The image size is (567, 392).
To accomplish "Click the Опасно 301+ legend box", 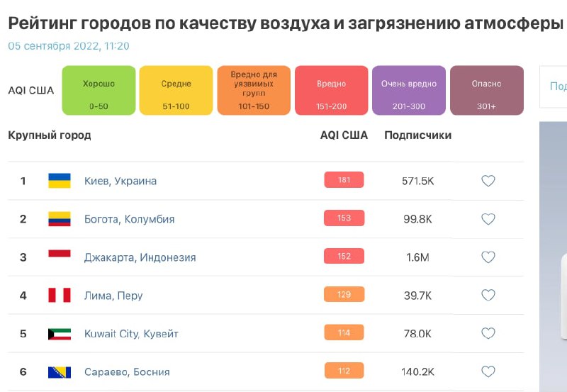I will pos(486,90).
